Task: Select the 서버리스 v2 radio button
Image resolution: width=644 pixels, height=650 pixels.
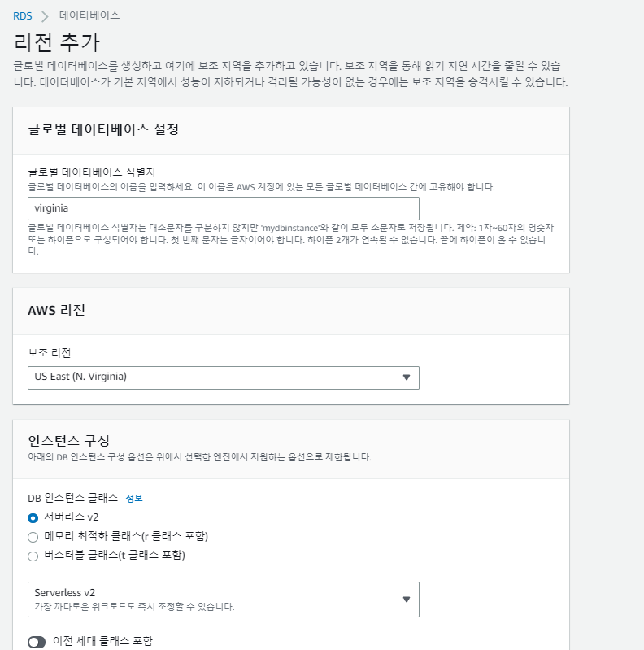Action: (x=33, y=517)
